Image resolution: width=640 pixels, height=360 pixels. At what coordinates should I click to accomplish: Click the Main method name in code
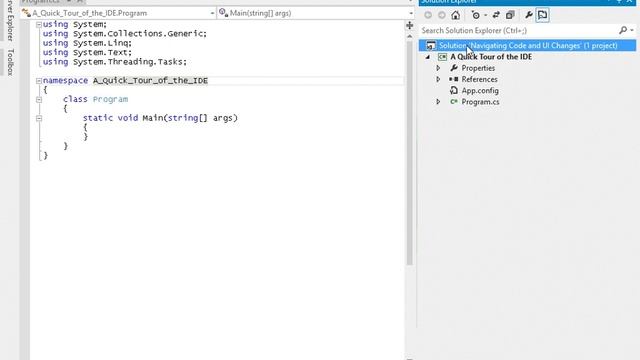pos(153,118)
